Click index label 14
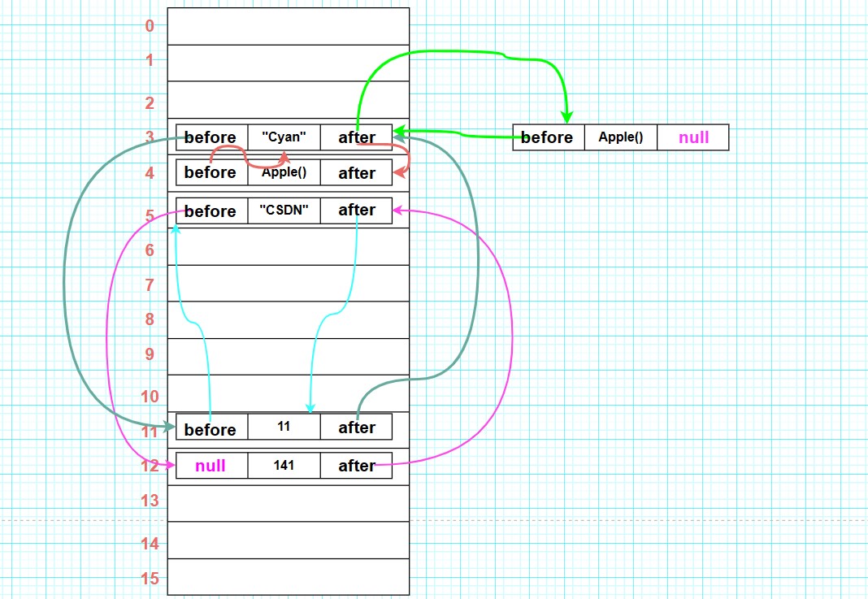Viewport: 868px width, 599px height. [150, 544]
